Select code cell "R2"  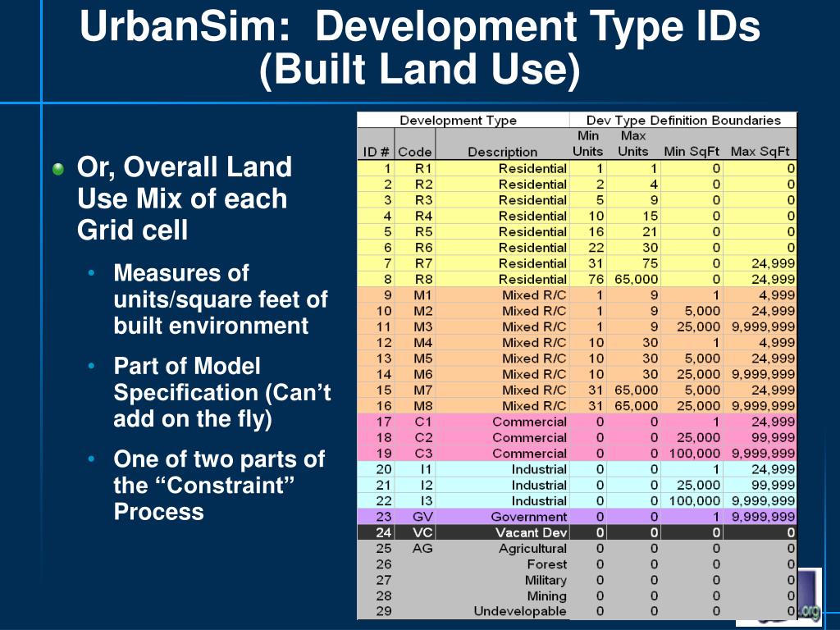pyautogui.click(x=414, y=185)
